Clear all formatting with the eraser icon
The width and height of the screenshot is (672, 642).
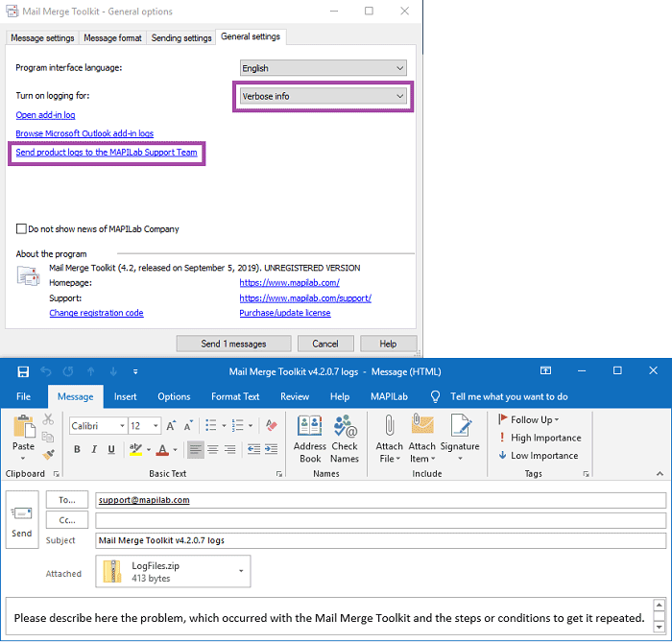coord(272,425)
